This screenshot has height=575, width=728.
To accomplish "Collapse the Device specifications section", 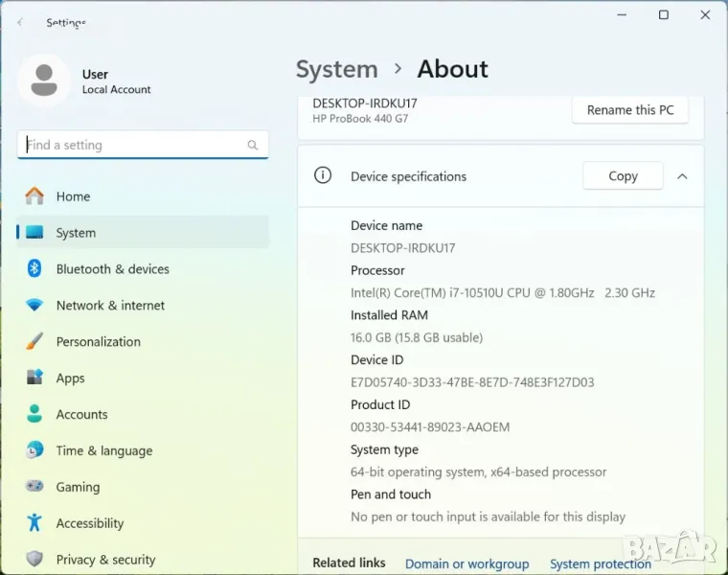I will (682, 176).
